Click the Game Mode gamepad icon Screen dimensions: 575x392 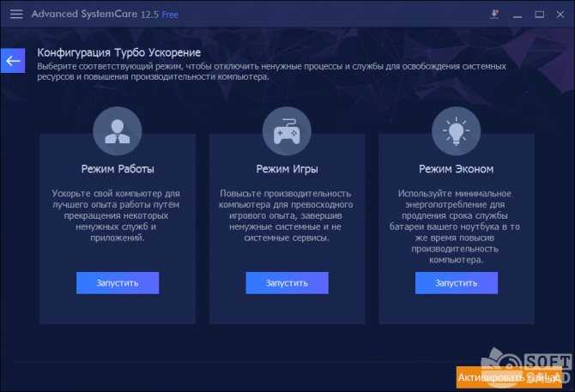(x=287, y=130)
